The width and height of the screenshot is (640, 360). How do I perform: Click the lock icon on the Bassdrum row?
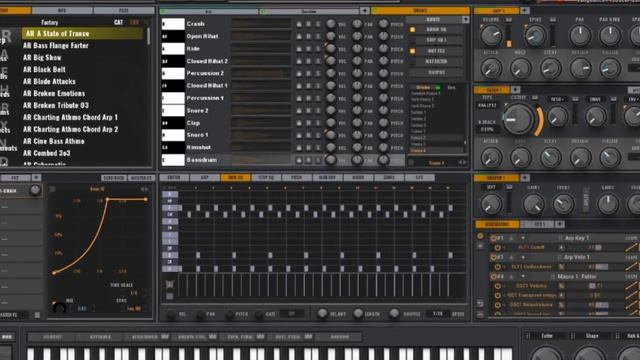[x=299, y=160]
